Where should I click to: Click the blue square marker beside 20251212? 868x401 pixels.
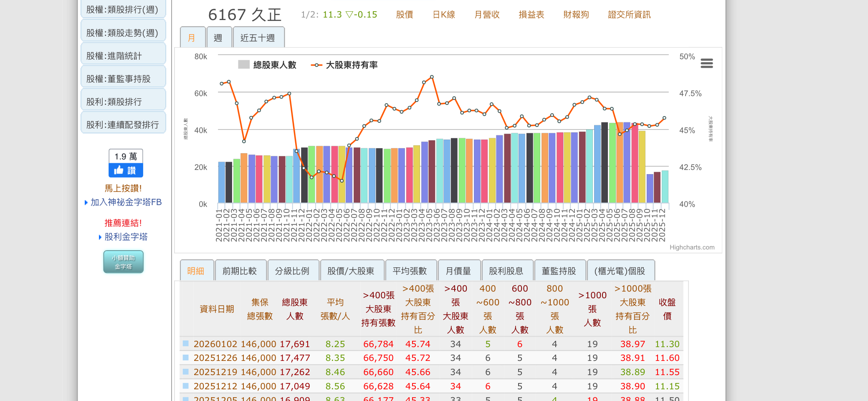(186, 386)
